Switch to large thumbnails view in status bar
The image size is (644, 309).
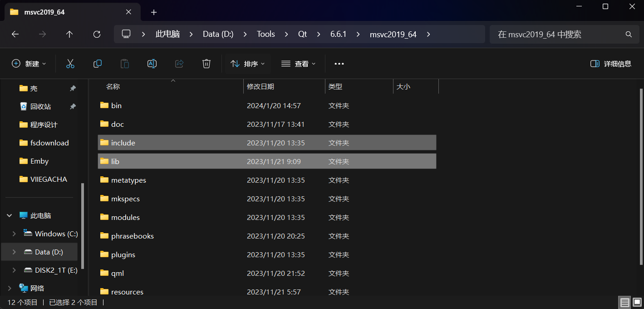[637, 302]
